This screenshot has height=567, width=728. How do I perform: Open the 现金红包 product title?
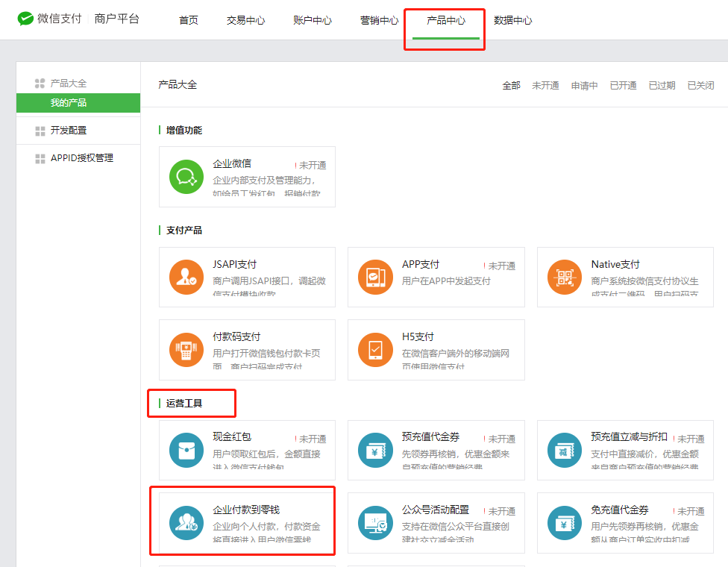pos(232,436)
